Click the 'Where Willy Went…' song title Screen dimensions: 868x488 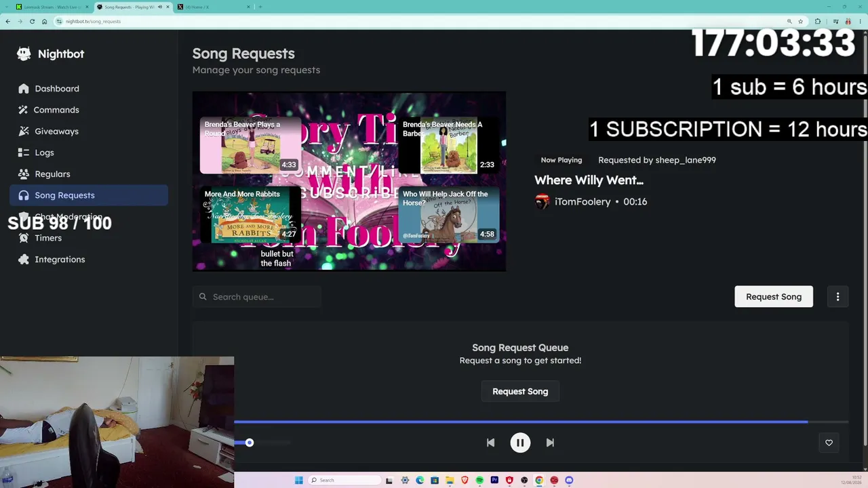point(589,180)
